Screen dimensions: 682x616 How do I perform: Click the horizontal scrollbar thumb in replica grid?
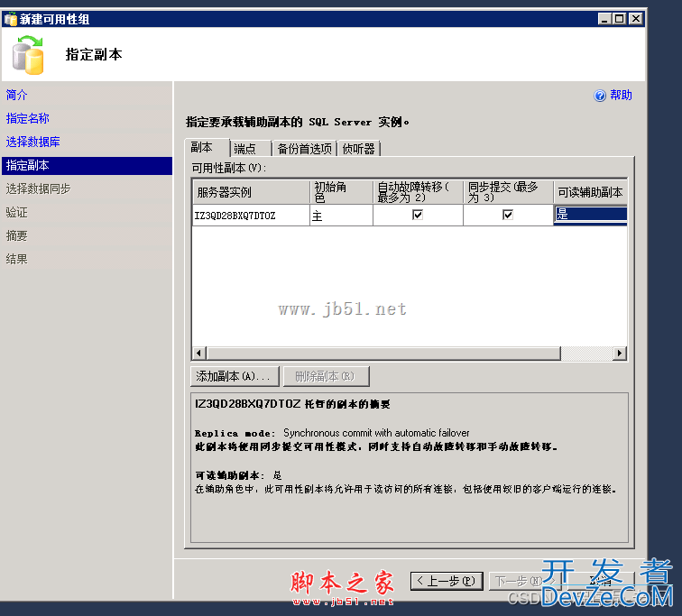point(384,353)
